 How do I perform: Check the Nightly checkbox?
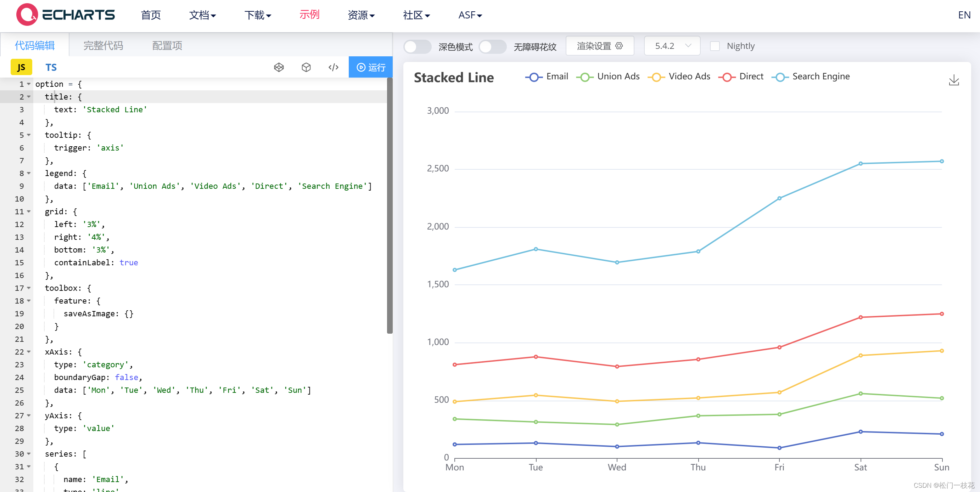pos(715,46)
